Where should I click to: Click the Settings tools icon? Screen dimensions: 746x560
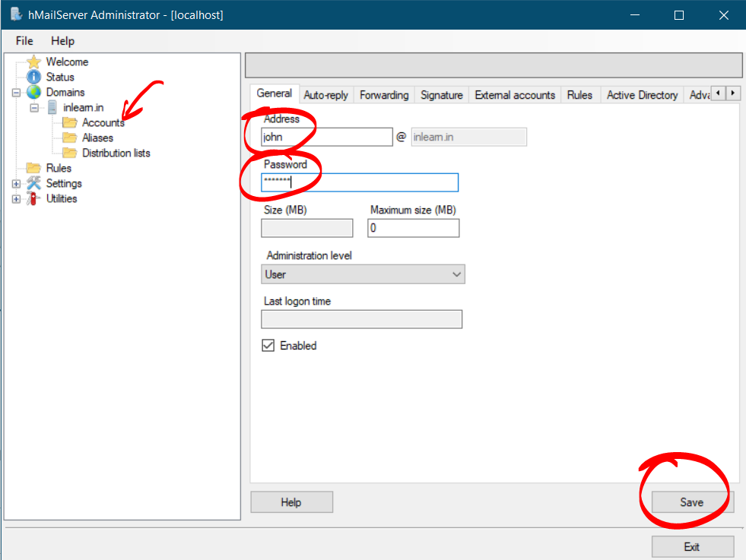pos(33,183)
